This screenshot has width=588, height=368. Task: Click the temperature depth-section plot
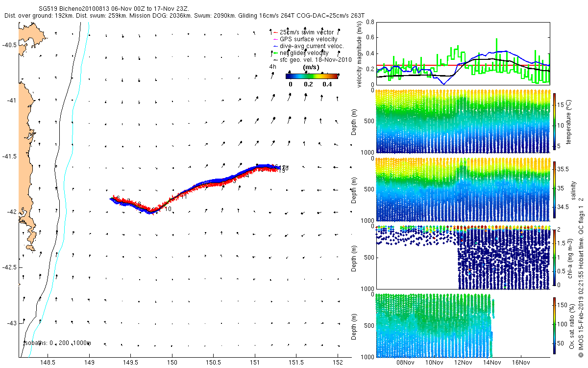click(463, 121)
